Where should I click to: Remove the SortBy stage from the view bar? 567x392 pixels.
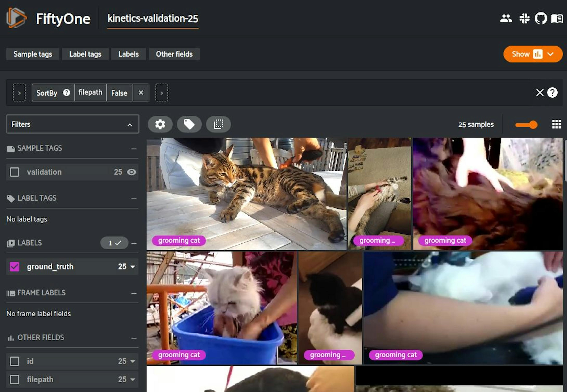141,93
